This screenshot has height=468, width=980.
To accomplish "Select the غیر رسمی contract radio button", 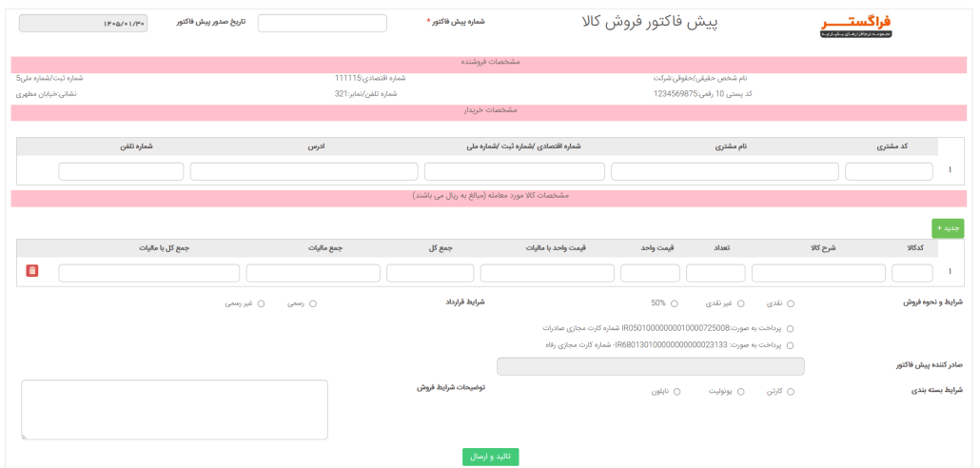I will 262,303.
